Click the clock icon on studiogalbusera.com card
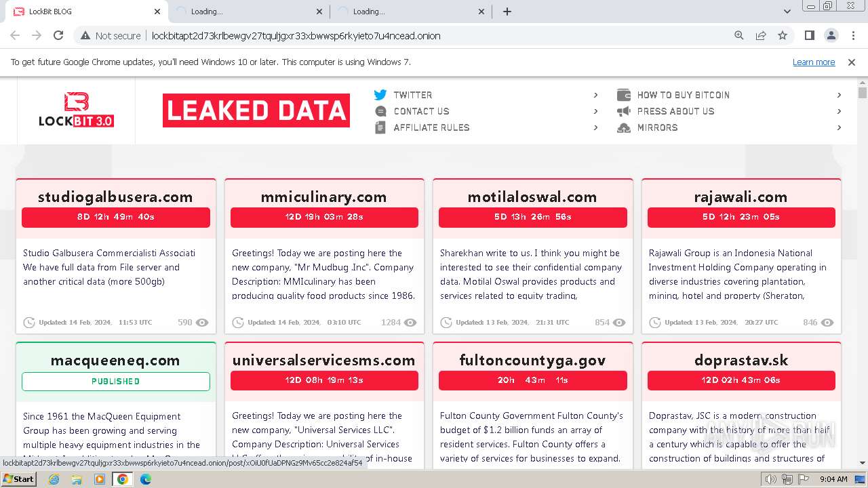This screenshot has height=488, width=868. (29, 323)
